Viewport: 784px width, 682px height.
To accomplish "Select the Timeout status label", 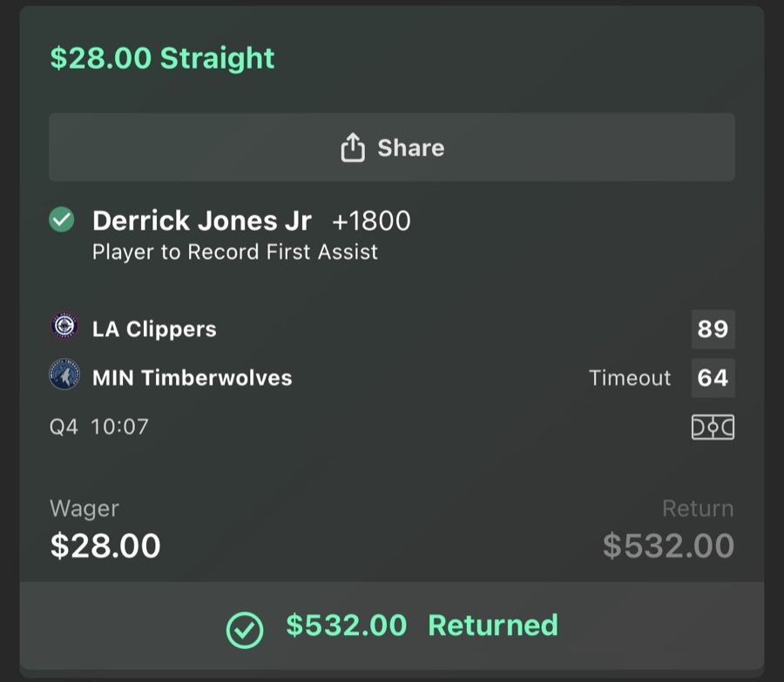I will [x=629, y=378].
